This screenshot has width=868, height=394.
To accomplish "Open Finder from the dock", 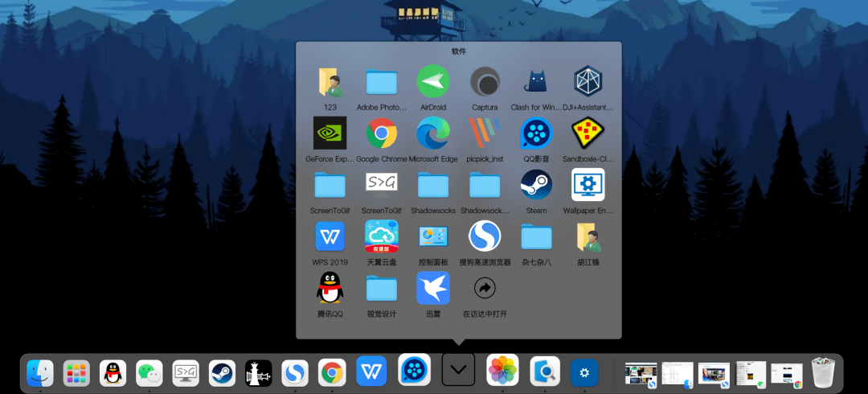I will 40,373.
